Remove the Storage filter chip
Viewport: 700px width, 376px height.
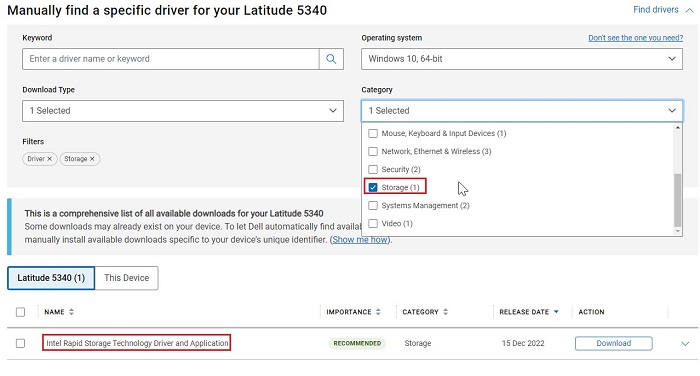pos(92,159)
